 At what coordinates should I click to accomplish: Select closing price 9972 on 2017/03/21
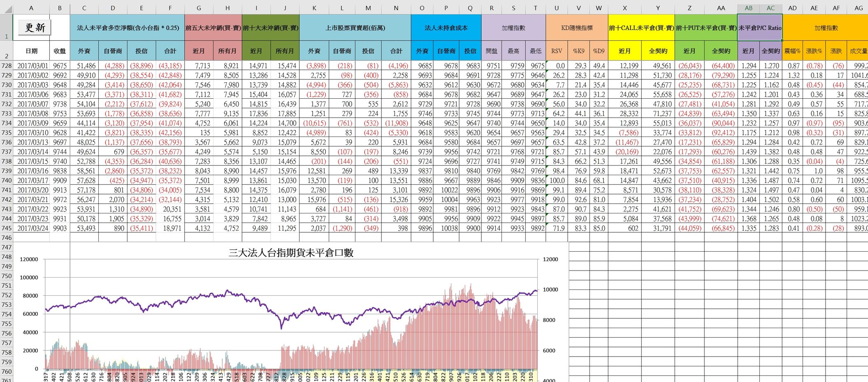[x=60, y=199]
